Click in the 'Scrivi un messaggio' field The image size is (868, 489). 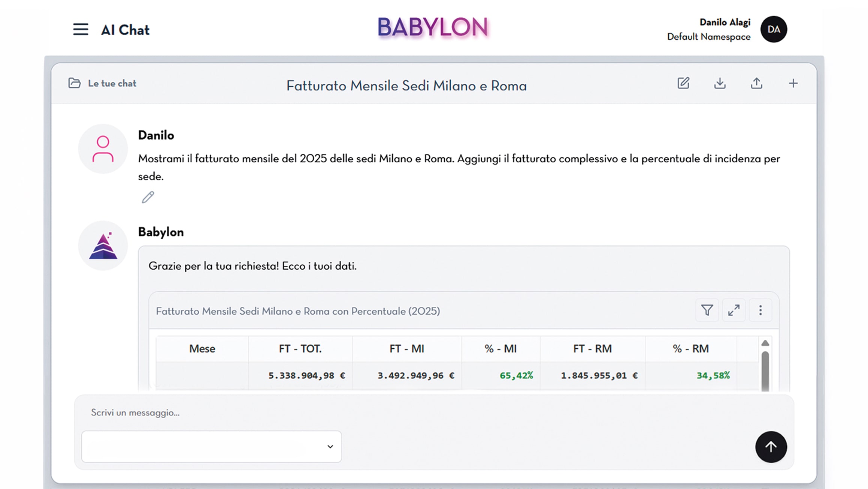coord(434,412)
